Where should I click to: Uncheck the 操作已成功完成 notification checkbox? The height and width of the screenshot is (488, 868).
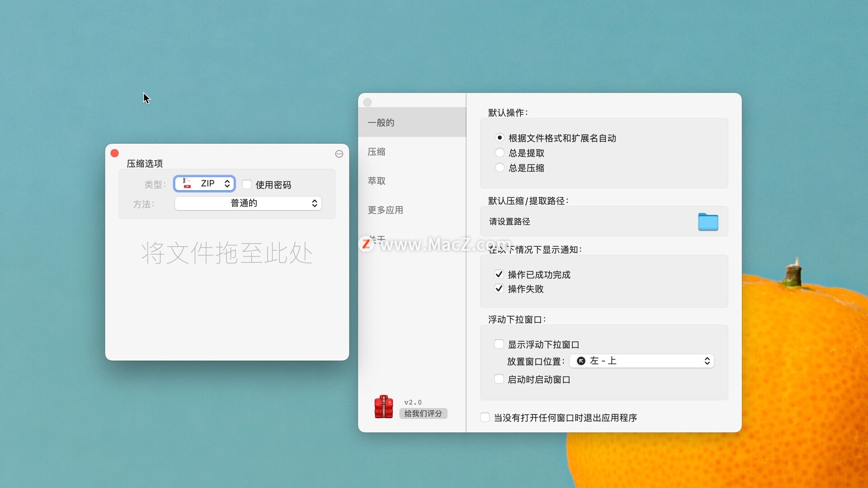coord(499,274)
